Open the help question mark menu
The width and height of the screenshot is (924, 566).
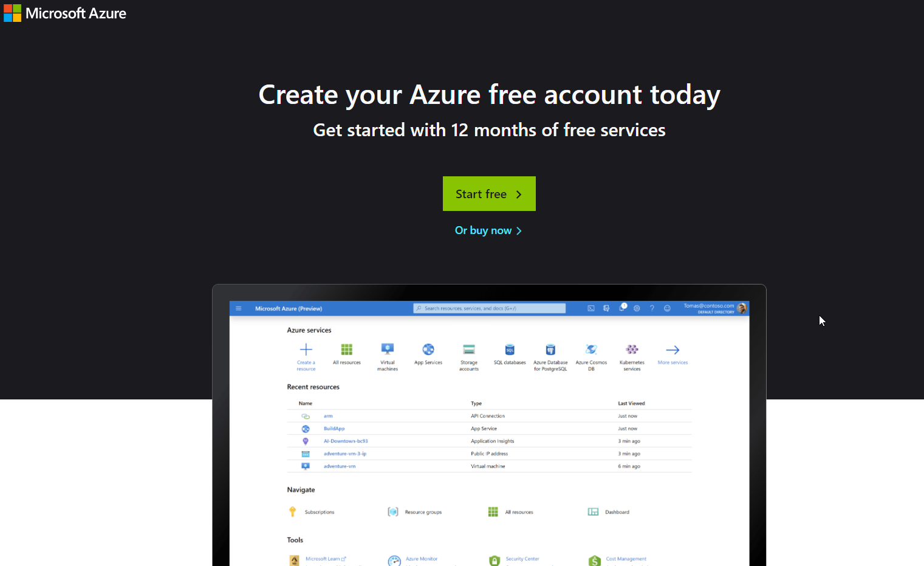pyautogui.click(x=652, y=308)
